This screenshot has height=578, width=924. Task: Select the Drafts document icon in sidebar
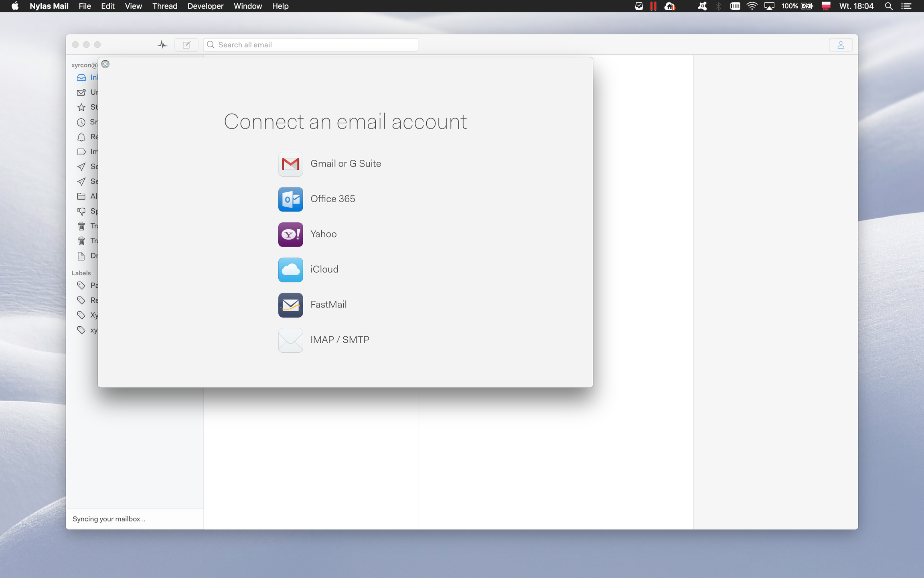tap(81, 256)
